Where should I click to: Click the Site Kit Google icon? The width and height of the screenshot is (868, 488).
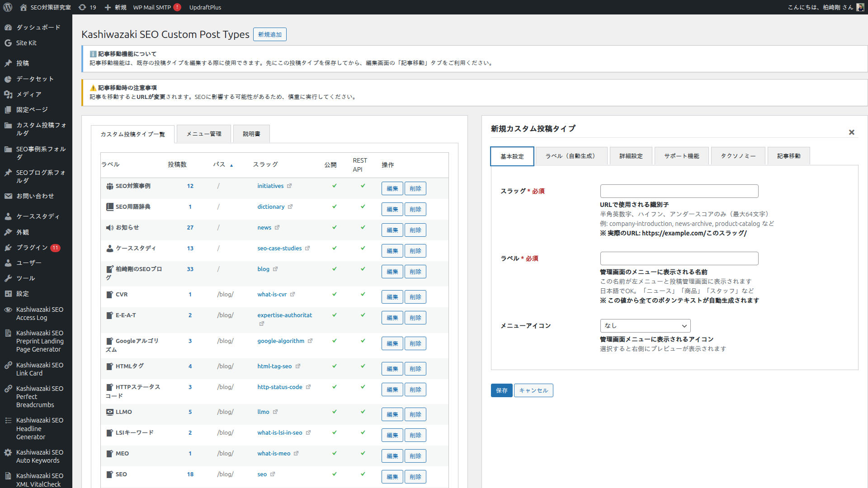pyautogui.click(x=8, y=43)
